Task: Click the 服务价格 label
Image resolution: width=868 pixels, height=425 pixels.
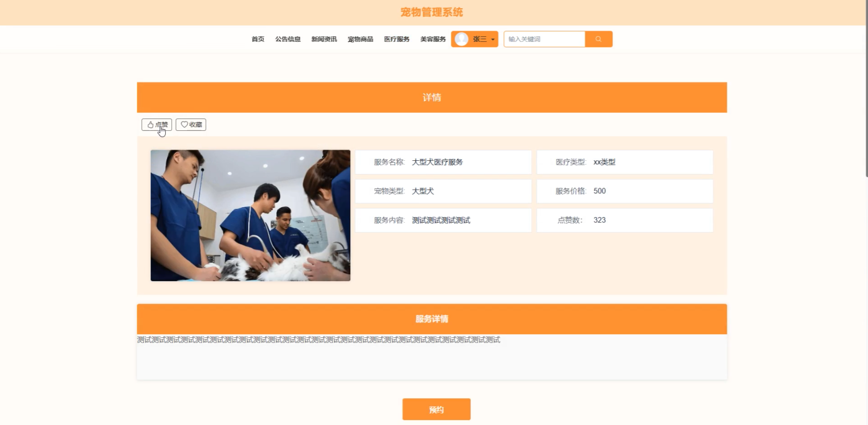Action: click(x=571, y=191)
